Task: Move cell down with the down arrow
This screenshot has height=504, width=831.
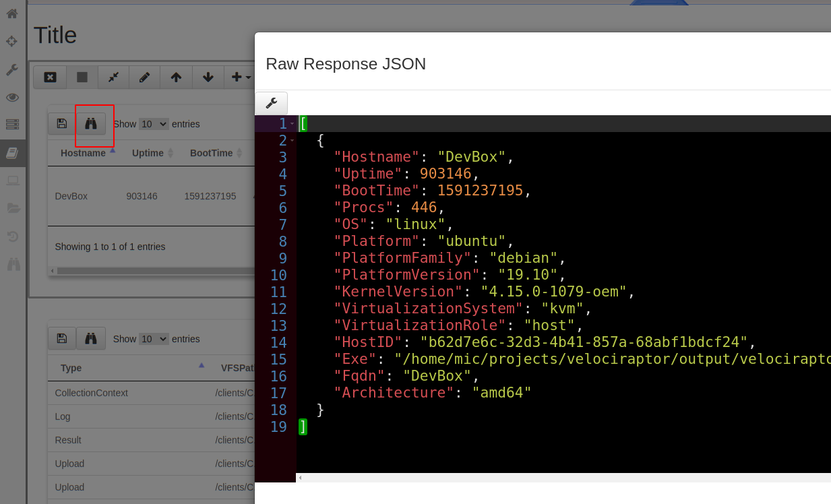Action: tap(208, 77)
